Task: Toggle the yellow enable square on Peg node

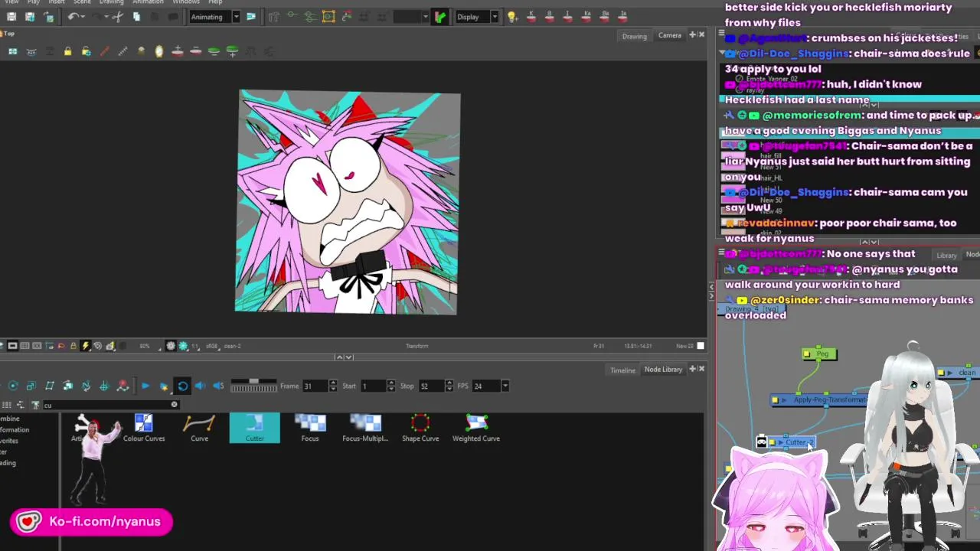Action: [807, 354]
